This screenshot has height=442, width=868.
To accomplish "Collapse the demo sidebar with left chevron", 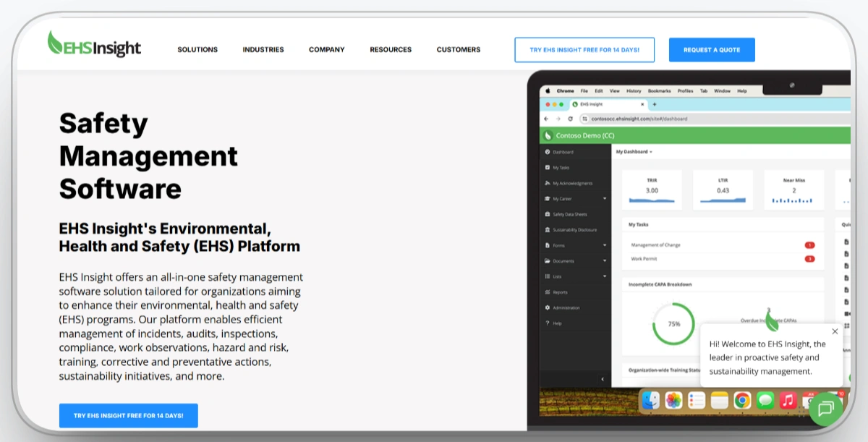I will (x=603, y=379).
